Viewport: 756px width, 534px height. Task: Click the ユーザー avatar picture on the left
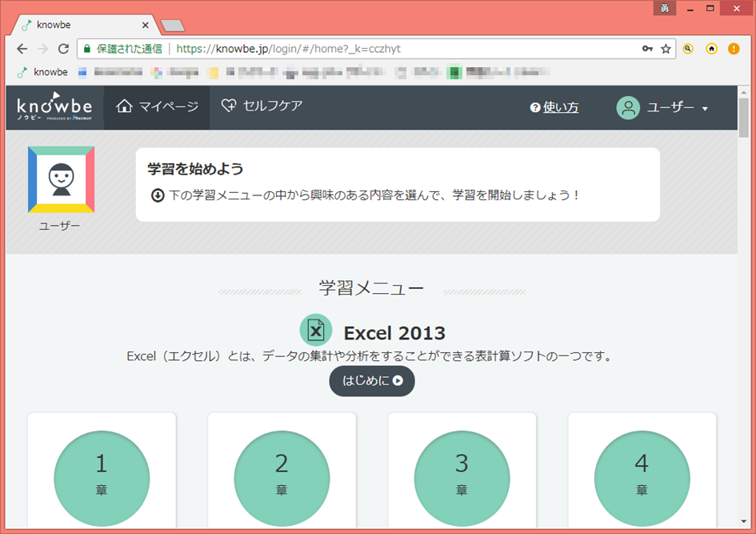60,180
